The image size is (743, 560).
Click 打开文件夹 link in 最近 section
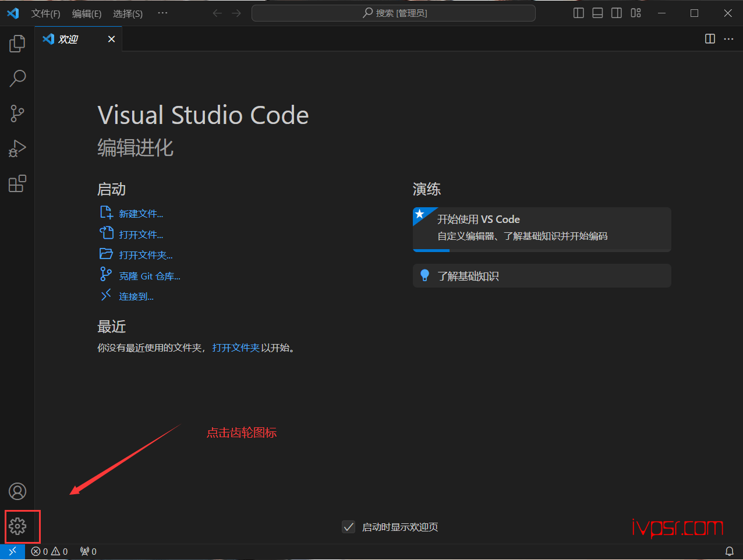[236, 348]
